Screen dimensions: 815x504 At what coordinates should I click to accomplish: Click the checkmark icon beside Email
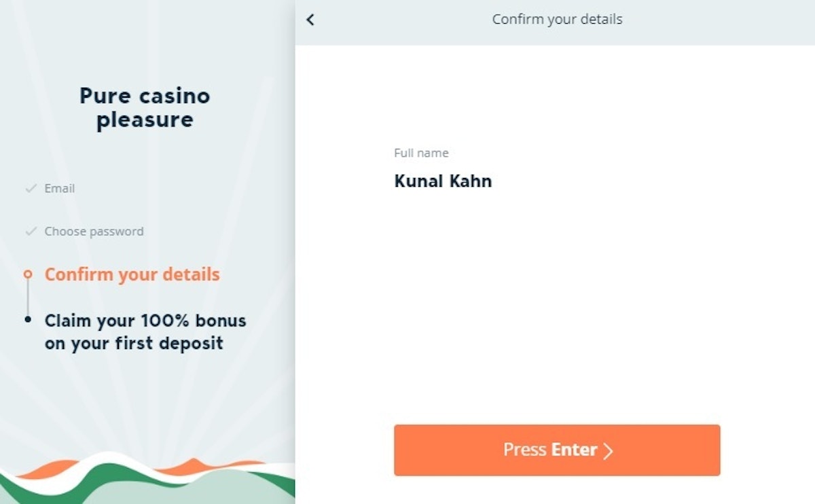(x=30, y=188)
